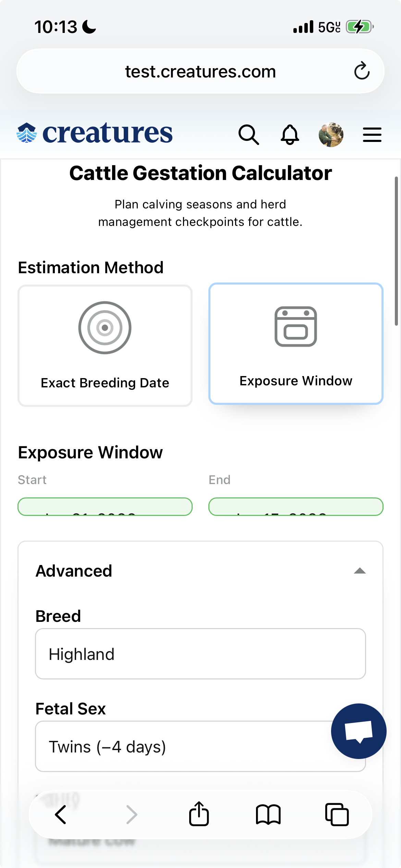Viewport: 401px width, 868px height.
Task: Edit the Exposure Window Start date
Action: point(105,507)
